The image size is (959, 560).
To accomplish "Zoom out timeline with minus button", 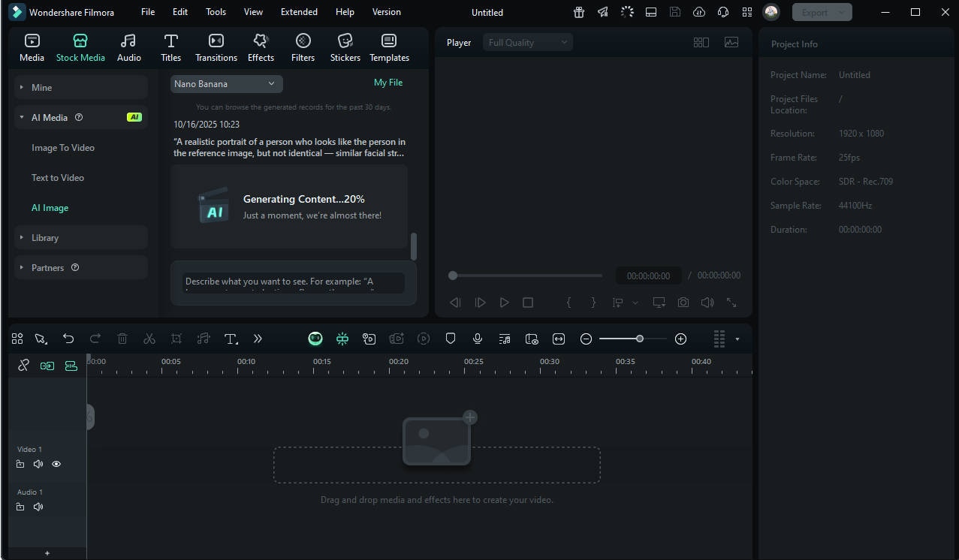I will (x=587, y=339).
